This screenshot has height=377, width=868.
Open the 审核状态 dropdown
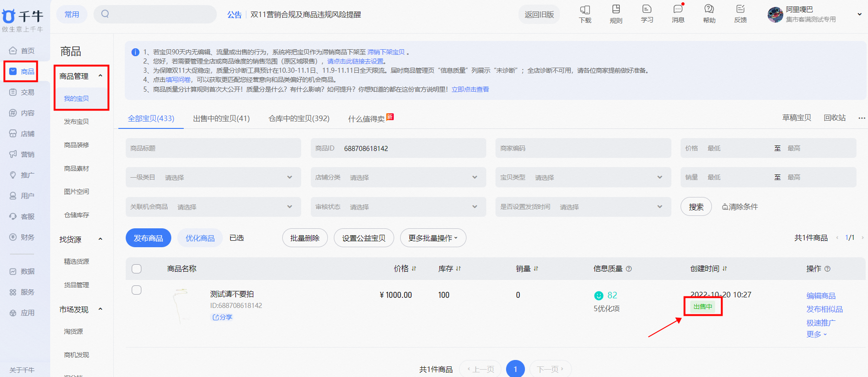pyautogui.click(x=398, y=207)
